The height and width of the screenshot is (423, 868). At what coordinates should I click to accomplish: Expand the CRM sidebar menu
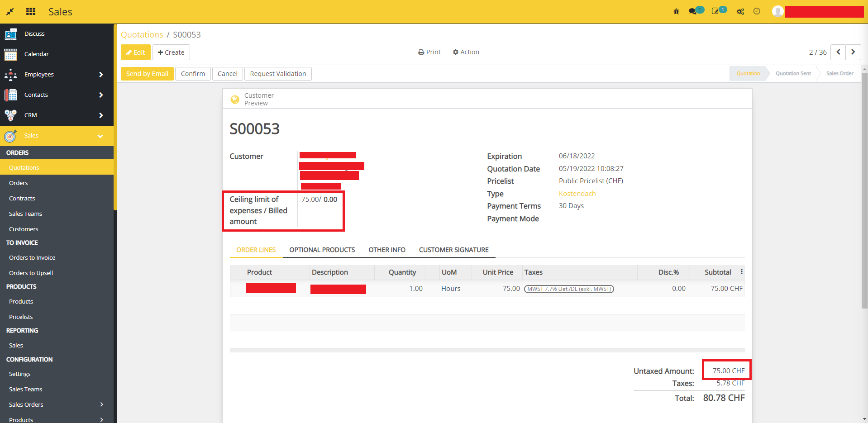tap(101, 115)
